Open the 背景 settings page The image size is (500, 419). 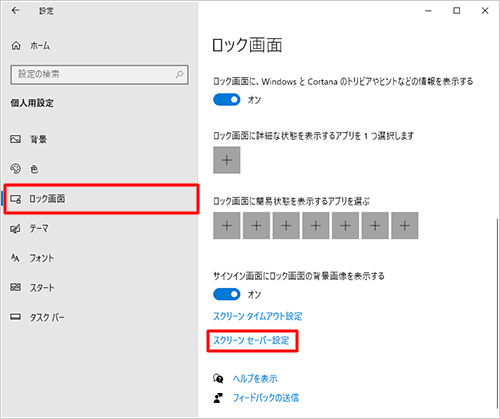point(100,139)
